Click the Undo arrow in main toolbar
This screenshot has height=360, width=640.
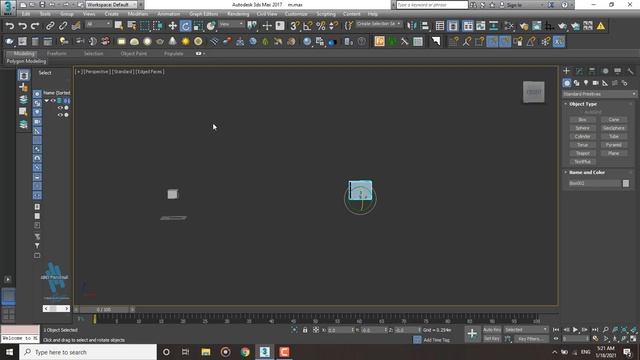click(x=10, y=26)
